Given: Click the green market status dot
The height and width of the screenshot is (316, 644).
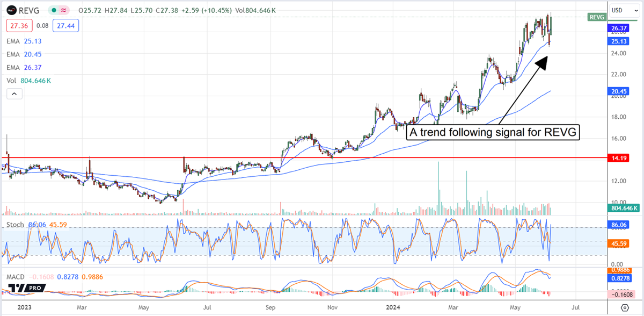Looking at the screenshot, I should point(52,10).
